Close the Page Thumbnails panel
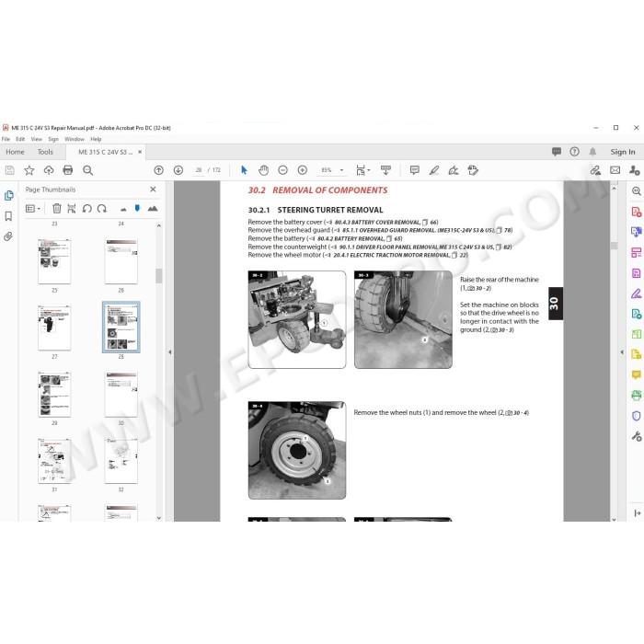The image size is (644, 644). point(153,190)
